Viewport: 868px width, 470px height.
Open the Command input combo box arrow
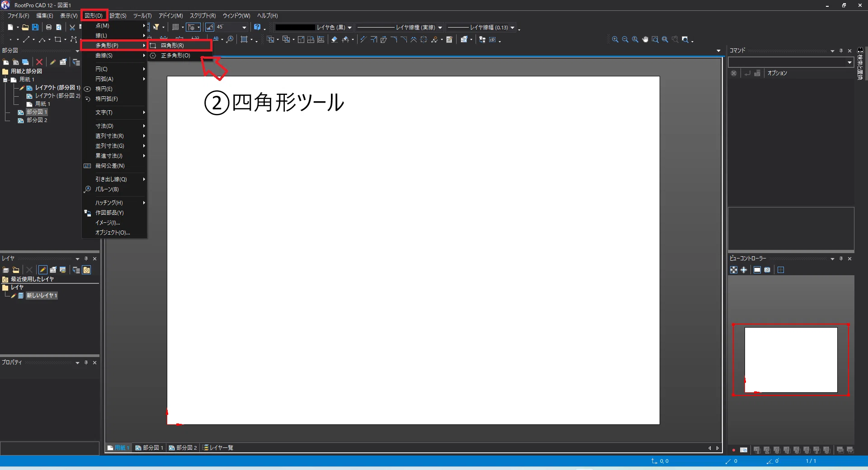click(x=849, y=62)
